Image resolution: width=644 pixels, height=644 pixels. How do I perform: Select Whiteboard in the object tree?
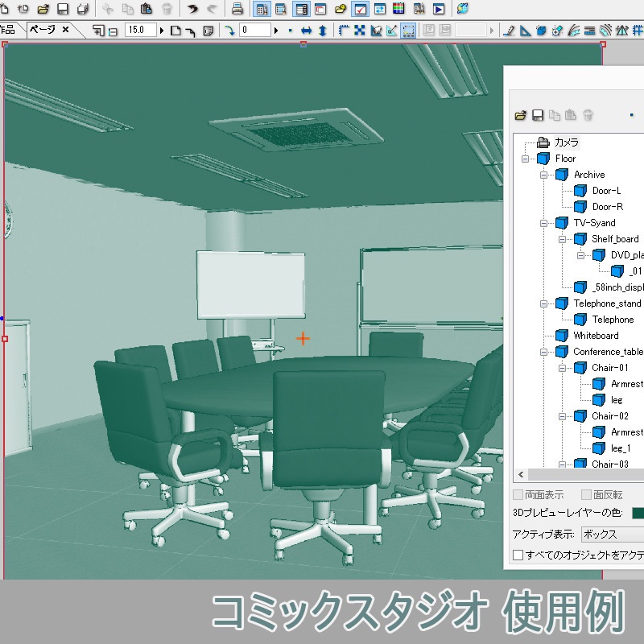coord(597,336)
